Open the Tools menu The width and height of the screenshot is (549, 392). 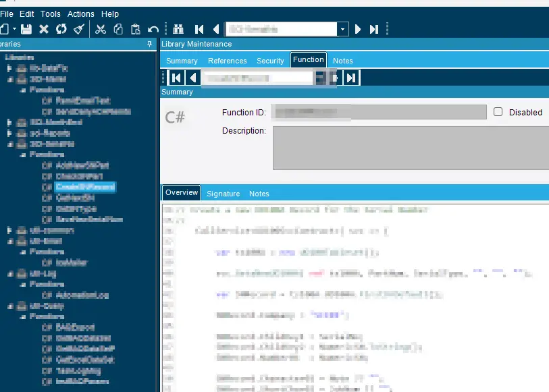point(51,14)
